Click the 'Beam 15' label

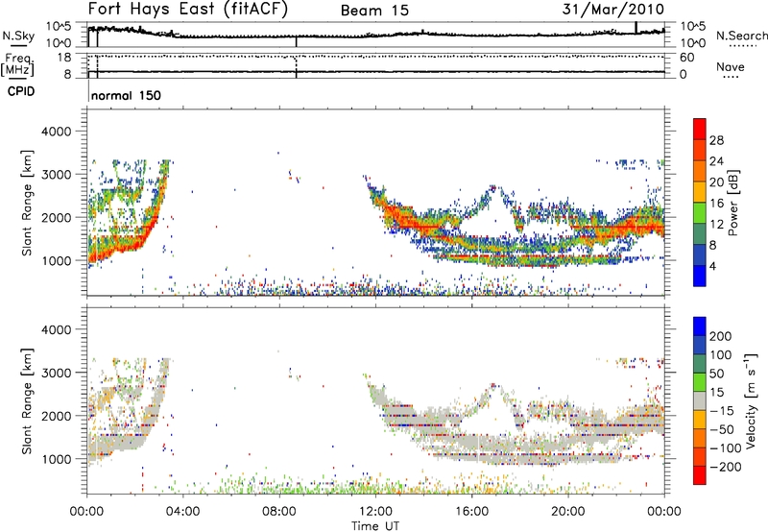point(374,11)
